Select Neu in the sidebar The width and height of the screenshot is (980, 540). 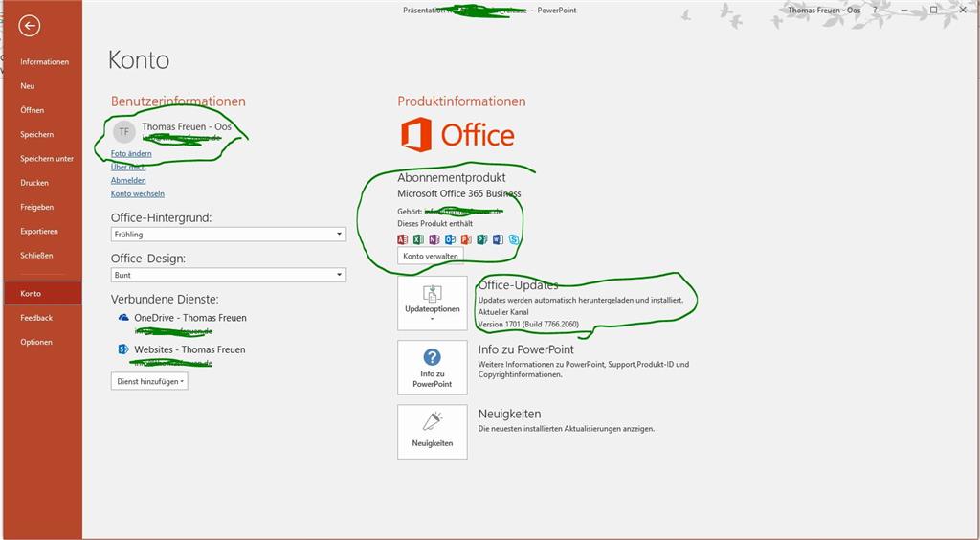[28, 86]
